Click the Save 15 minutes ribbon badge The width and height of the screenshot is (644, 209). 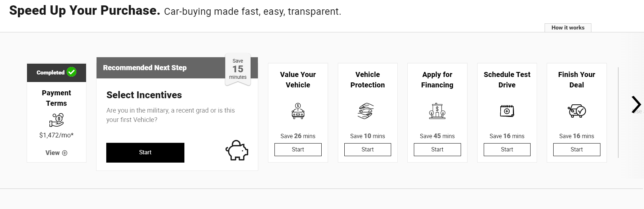point(238,69)
